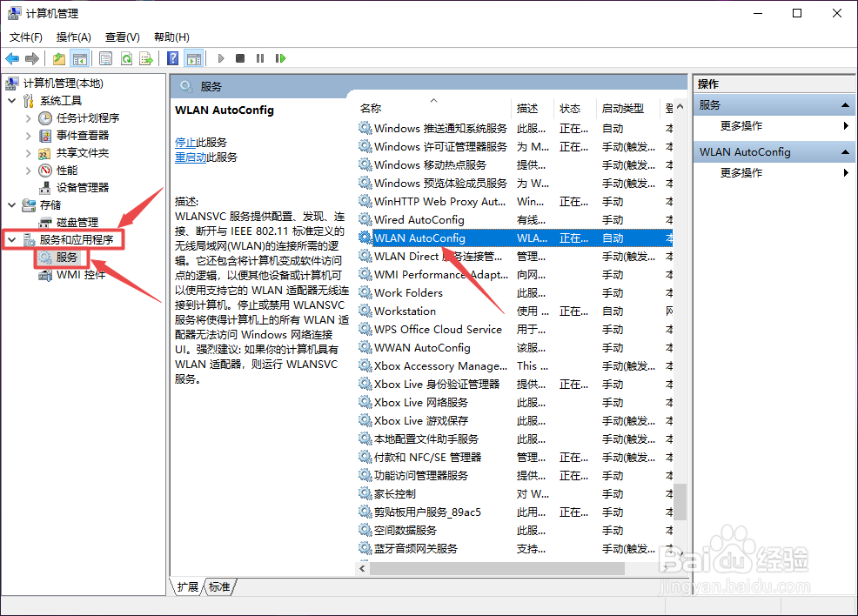Click the 停止 service link

pyautogui.click(x=185, y=142)
